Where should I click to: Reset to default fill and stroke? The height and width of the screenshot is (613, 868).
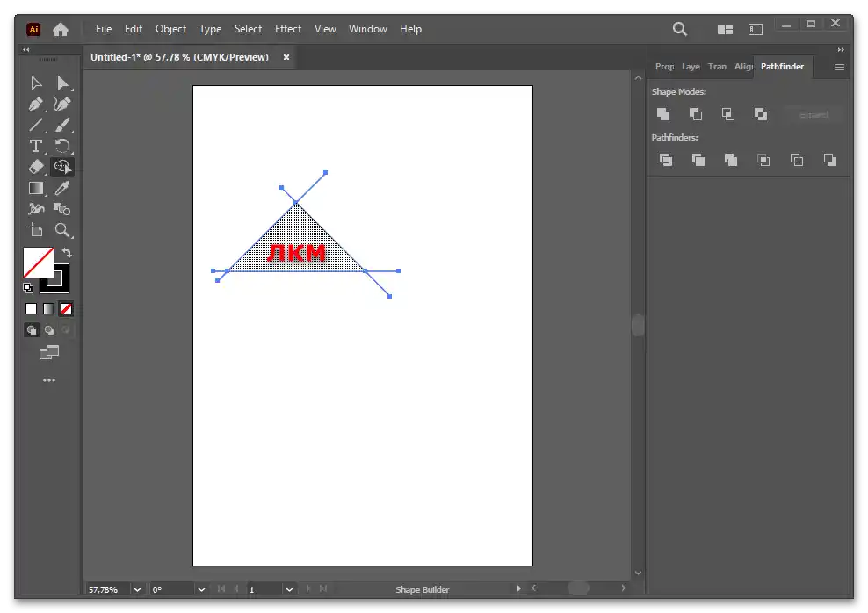(28, 288)
